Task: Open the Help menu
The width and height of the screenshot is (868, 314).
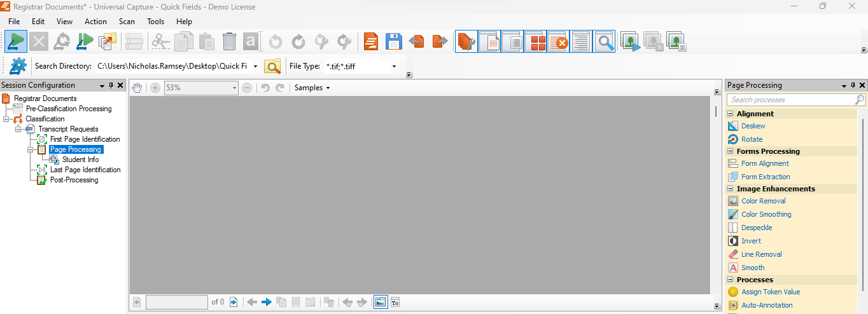Action: [184, 21]
